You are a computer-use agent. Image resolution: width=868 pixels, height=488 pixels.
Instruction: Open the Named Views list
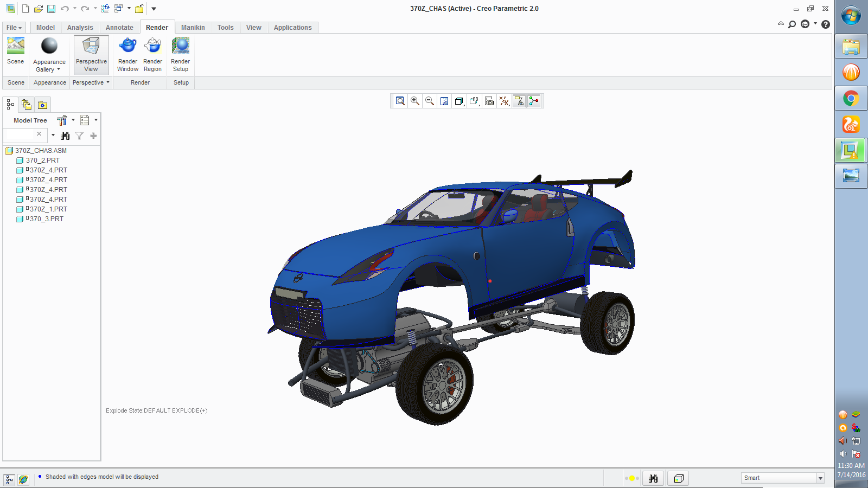pyautogui.click(x=474, y=101)
